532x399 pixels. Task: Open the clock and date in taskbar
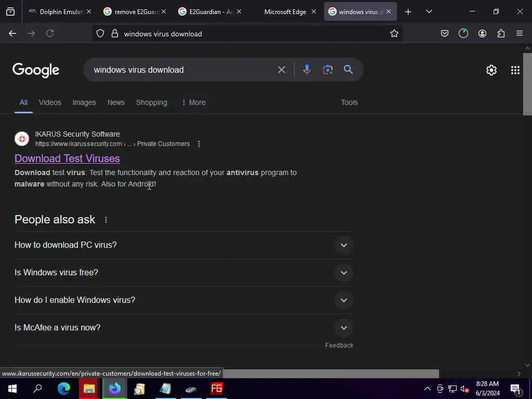point(487,389)
